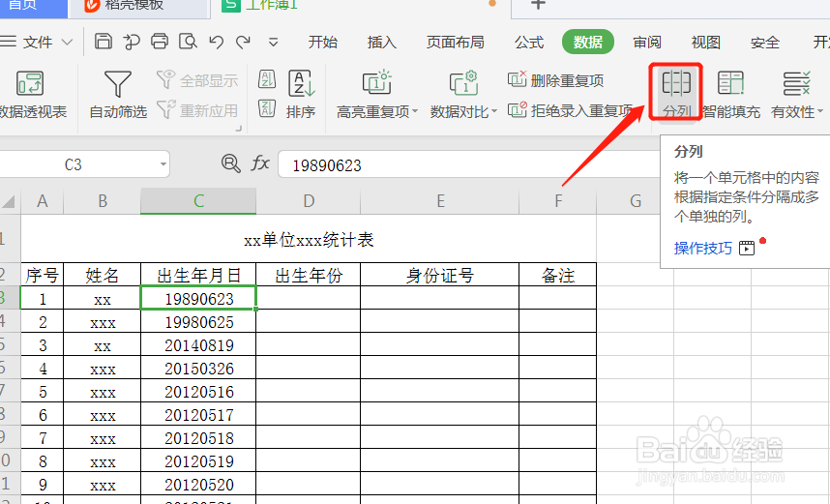Select the 数据 ribbon tab
This screenshot has height=504, width=830.
pyautogui.click(x=587, y=42)
